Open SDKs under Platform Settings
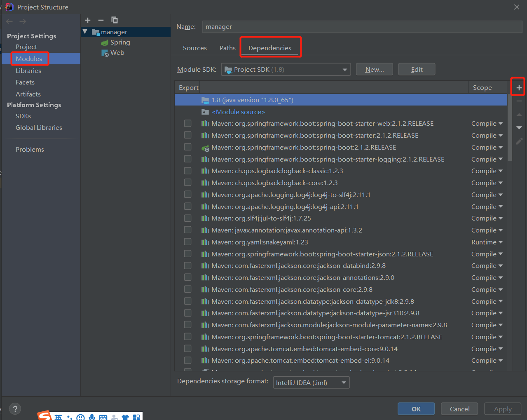 23,116
